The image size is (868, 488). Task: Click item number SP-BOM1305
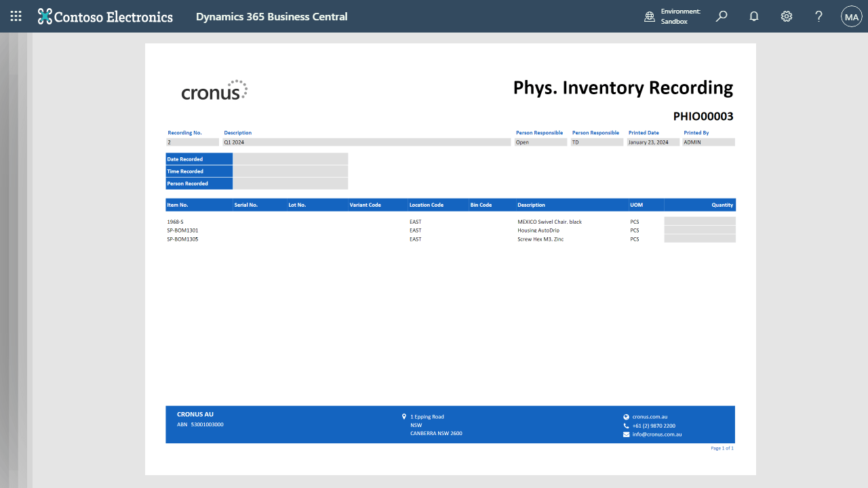click(182, 239)
